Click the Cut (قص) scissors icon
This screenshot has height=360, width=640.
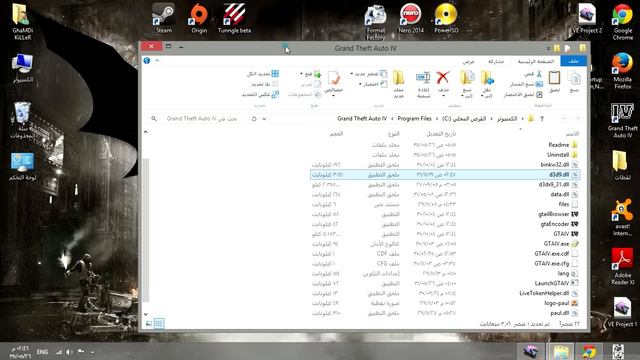[x=539, y=74]
